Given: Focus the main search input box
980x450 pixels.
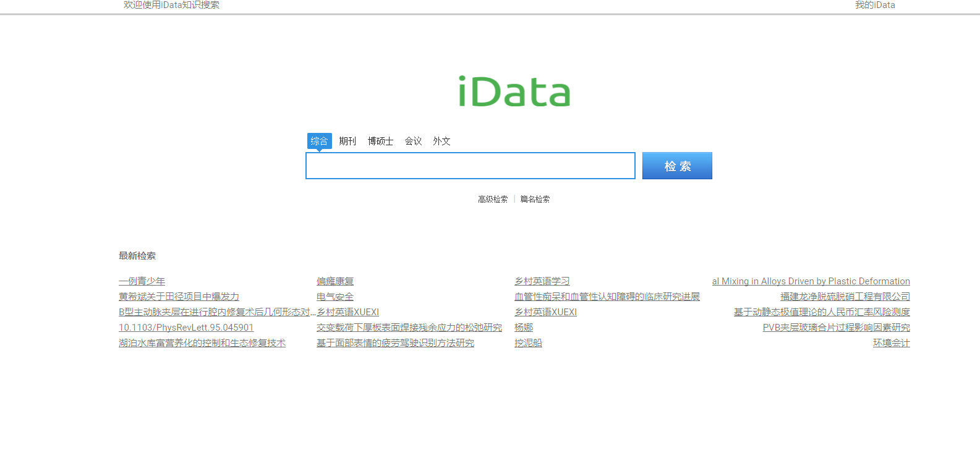Looking at the screenshot, I should pos(471,166).
